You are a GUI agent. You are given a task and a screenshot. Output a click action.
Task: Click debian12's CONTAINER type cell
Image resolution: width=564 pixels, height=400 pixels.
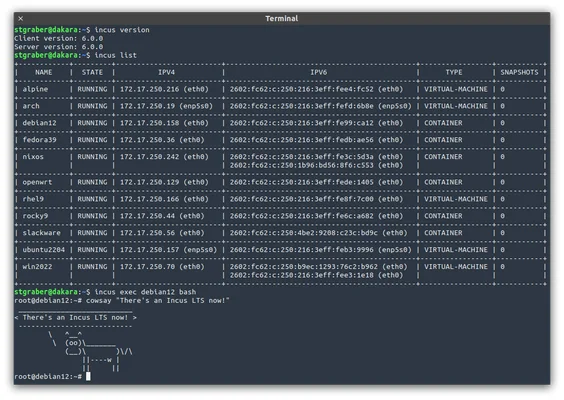pyautogui.click(x=443, y=123)
